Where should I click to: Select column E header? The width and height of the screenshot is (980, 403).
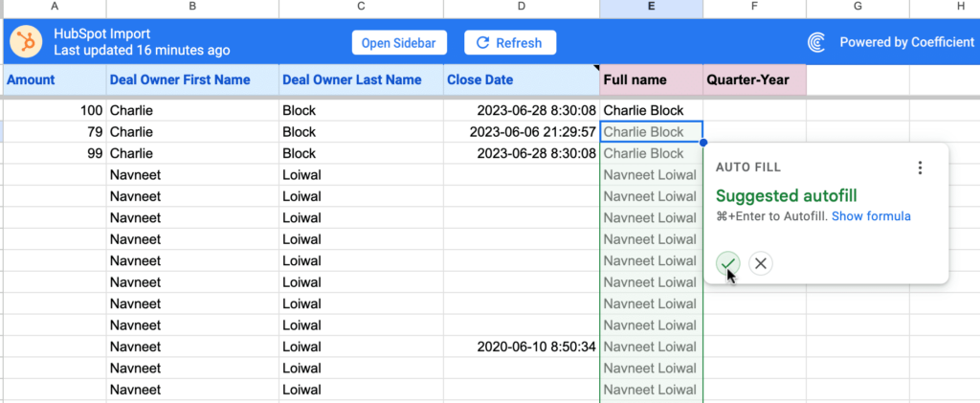[x=651, y=8]
